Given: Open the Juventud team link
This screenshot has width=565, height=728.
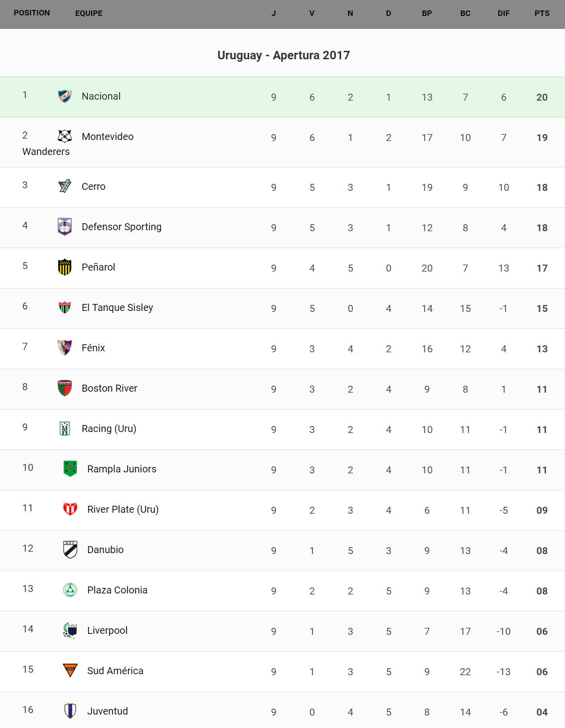Looking at the screenshot, I should 108,711.
